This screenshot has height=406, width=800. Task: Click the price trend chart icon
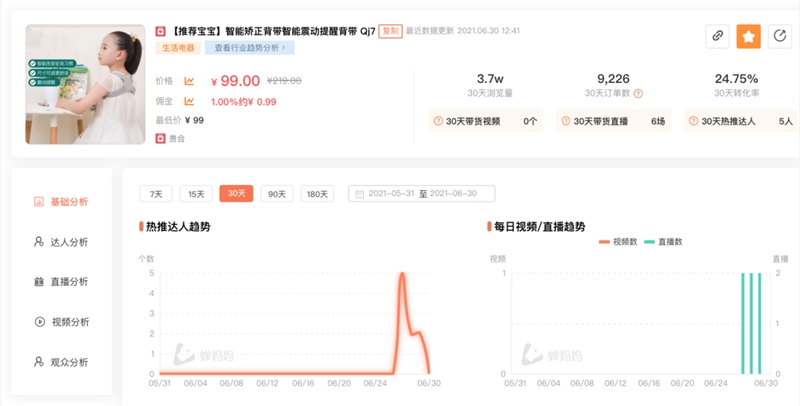189,81
